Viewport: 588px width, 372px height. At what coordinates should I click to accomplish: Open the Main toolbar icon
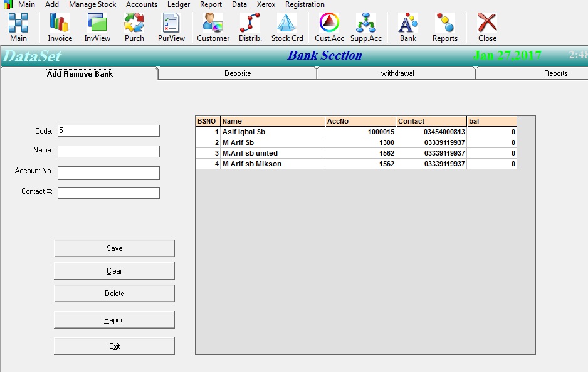[x=18, y=27]
